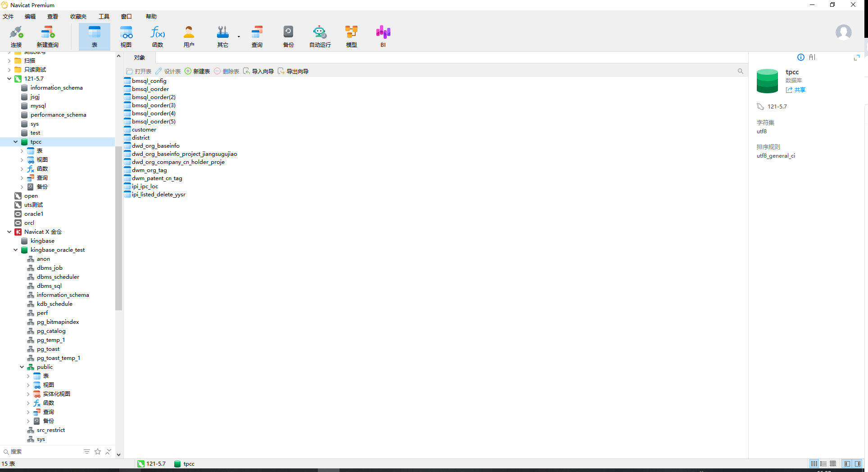Switch to icon list view in the status bar
The image size is (868, 472).
(814, 464)
